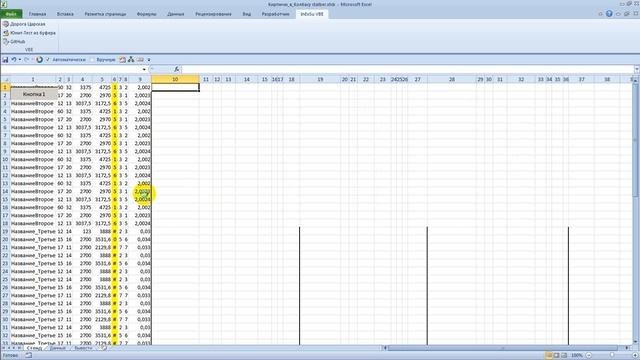Select column header 5
Image resolution: width=640 pixels, height=360 pixels.
pos(102,79)
